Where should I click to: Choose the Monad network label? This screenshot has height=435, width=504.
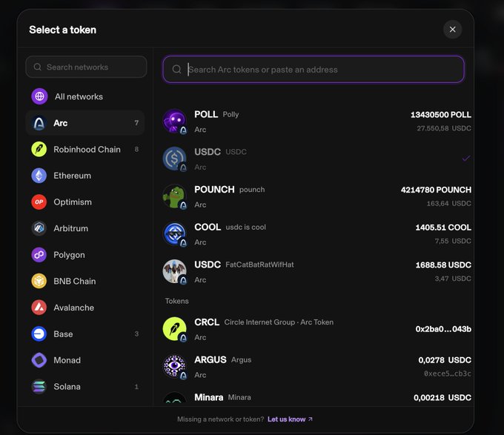coord(67,360)
